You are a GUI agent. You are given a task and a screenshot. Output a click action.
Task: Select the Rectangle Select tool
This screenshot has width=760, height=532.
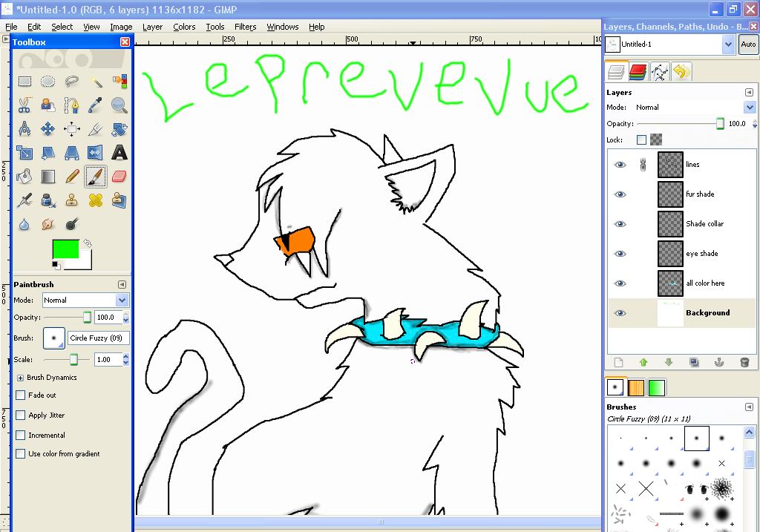point(24,81)
